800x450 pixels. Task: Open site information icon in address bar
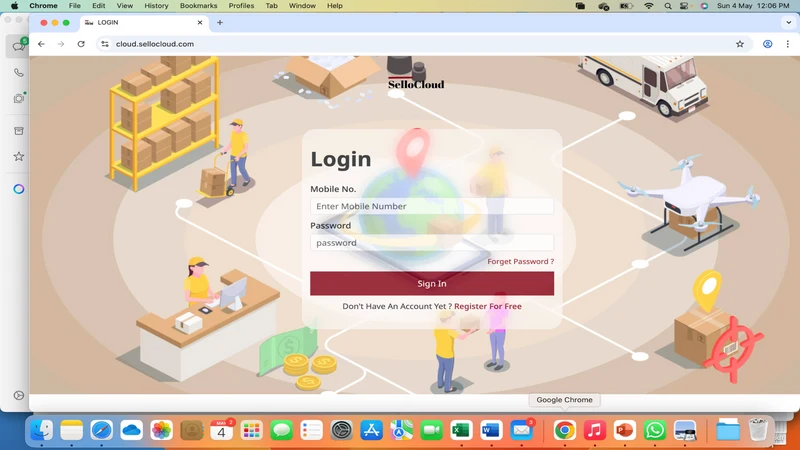tap(105, 44)
